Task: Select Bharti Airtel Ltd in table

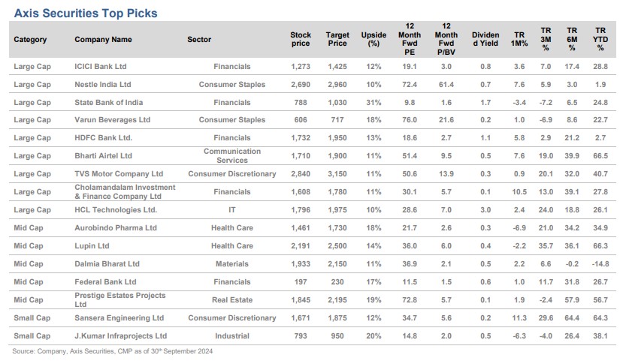Action: pyautogui.click(x=103, y=156)
